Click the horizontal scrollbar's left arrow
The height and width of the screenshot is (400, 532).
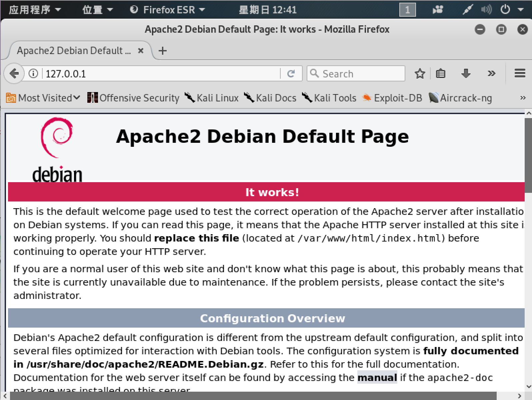point(5,396)
